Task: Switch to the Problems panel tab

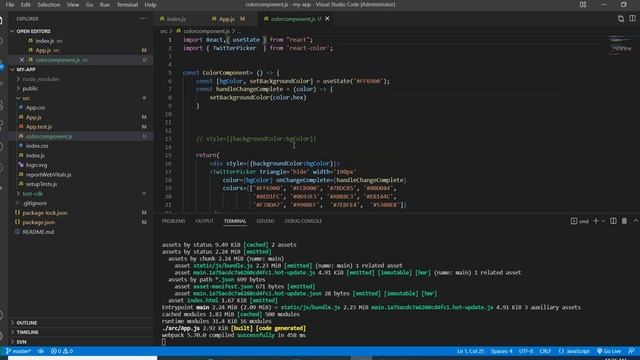Action: [x=173, y=221]
